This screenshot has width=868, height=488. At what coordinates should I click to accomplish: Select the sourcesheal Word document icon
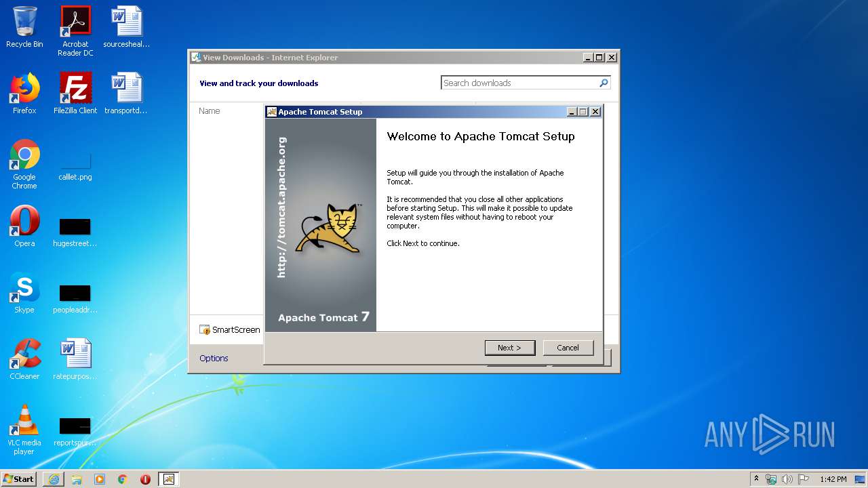[126, 27]
